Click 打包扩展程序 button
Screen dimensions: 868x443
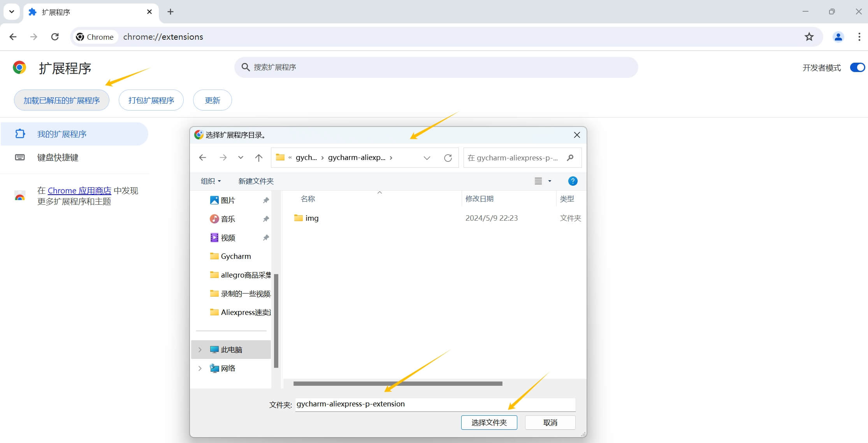(151, 100)
